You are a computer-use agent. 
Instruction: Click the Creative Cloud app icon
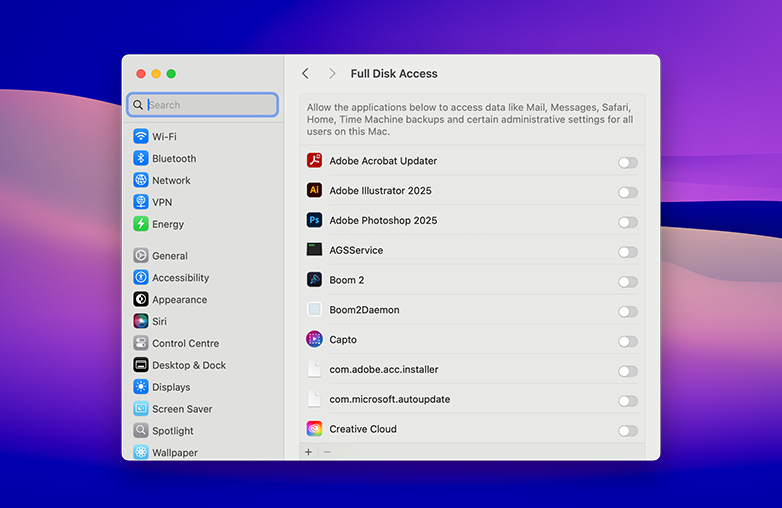[x=314, y=428]
